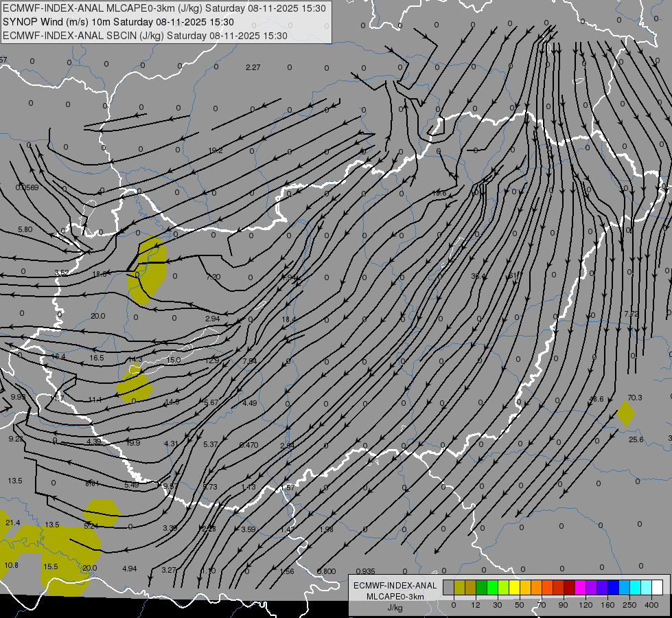Select the bright green swatch in the legend
The height and width of the screenshot is (618, 672).
click(492, 587)
